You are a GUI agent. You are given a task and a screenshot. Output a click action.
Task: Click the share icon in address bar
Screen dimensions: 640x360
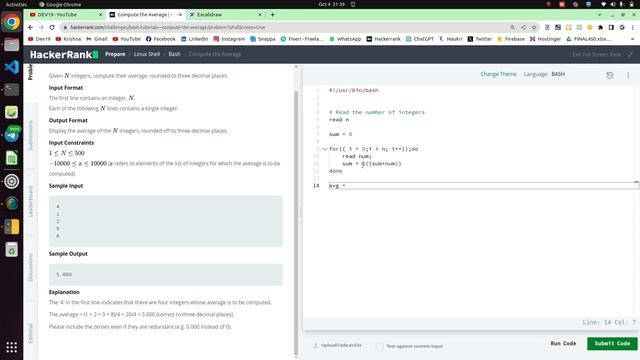click(523, 27)
